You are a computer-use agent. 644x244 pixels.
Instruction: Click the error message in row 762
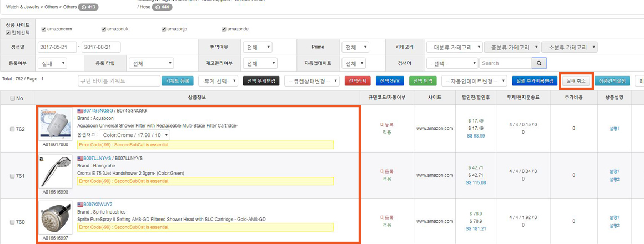tap(205, 145)
